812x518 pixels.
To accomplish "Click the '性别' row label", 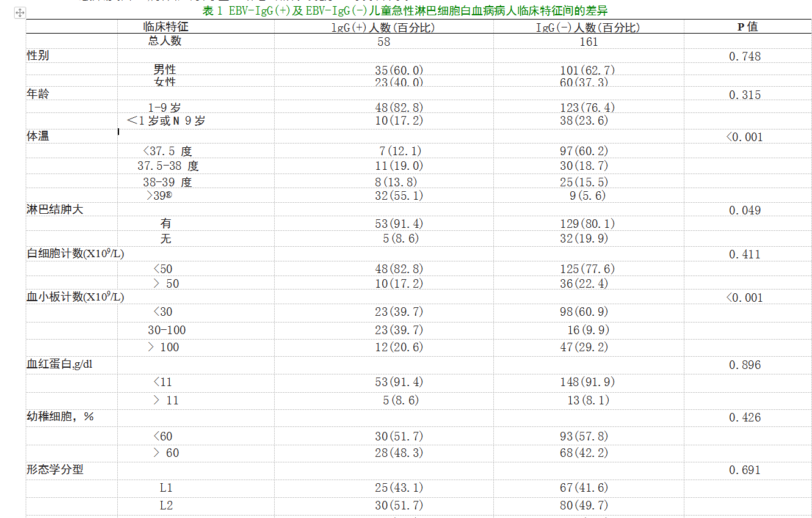I will (x=38, y=56).
